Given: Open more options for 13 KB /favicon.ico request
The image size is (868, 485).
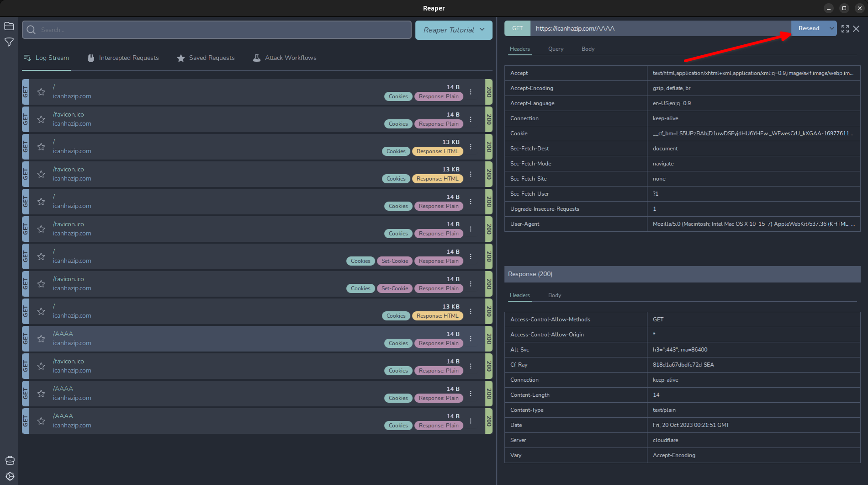Looking at the screenshot, I should 471,174.
